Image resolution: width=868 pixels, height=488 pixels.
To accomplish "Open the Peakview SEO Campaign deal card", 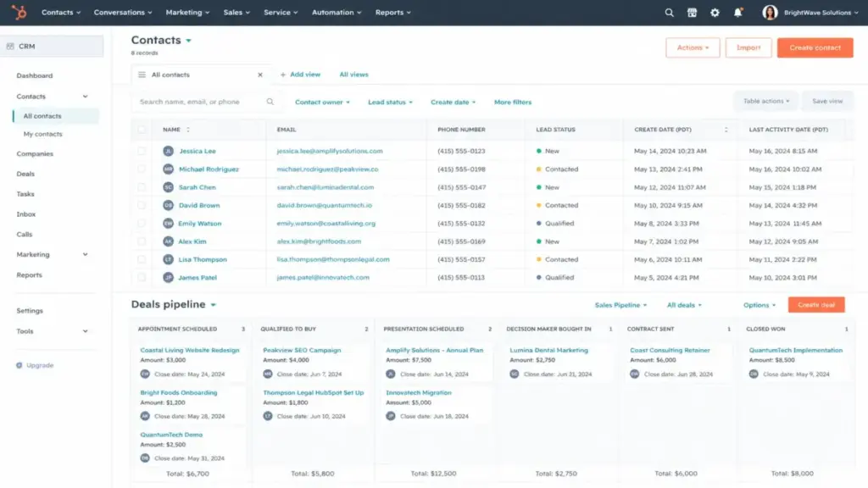I will coord(312,363).
